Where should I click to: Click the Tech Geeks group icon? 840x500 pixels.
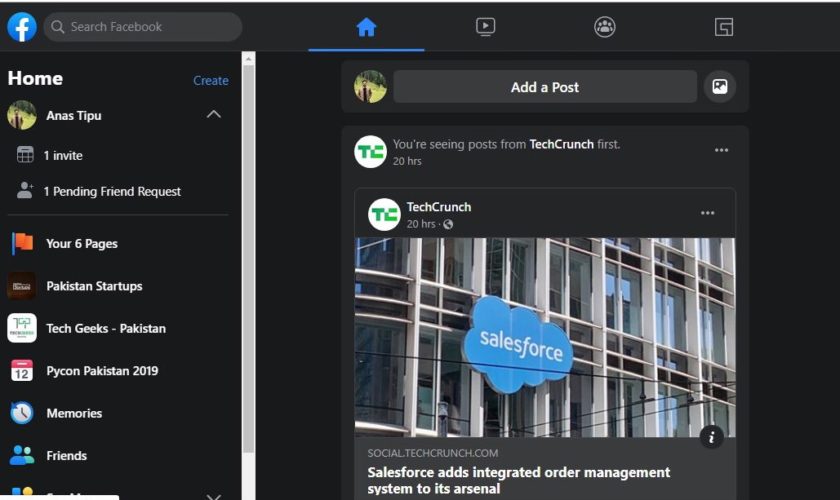click(x=22, y=328)
